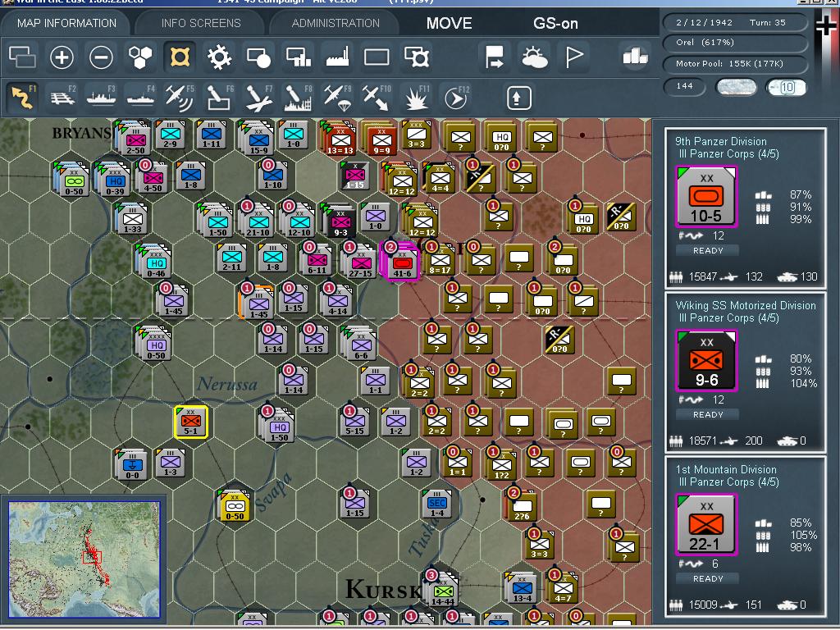Select F2 rail movement mode
The image size is (840, 630).
pos(62,97)
